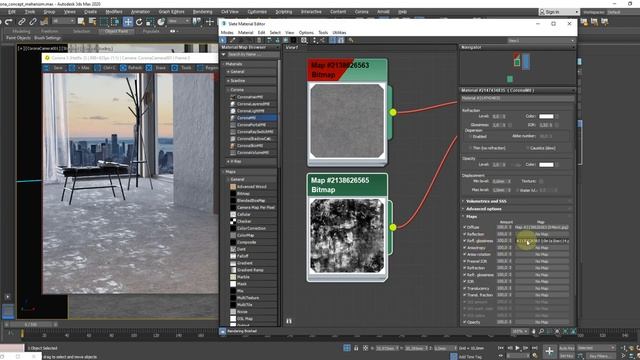Viewport: 640px width, 360px height.
Task: Click the Refl. glossiness map slot button
Action: point(542,241)
